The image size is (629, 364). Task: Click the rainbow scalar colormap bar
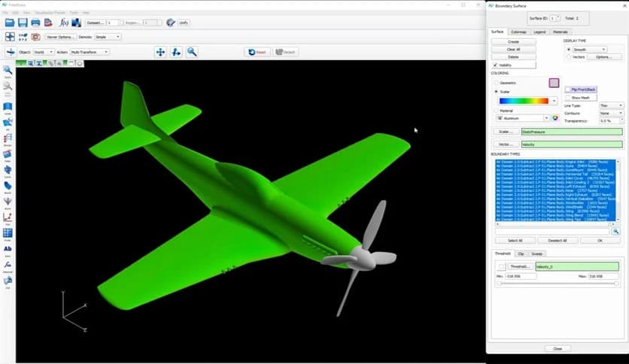pos(524,101)
